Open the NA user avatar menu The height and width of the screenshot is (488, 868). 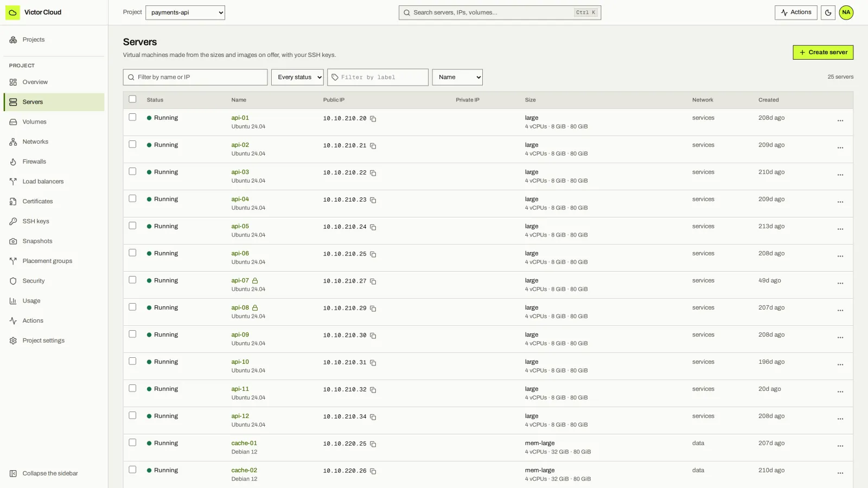pos(846,12)
